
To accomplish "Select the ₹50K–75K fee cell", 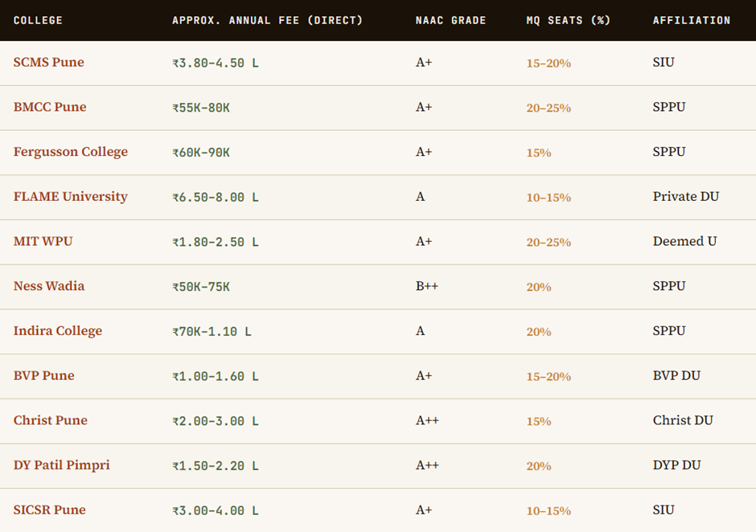I will pyautogui.click(x=201, y=287).
